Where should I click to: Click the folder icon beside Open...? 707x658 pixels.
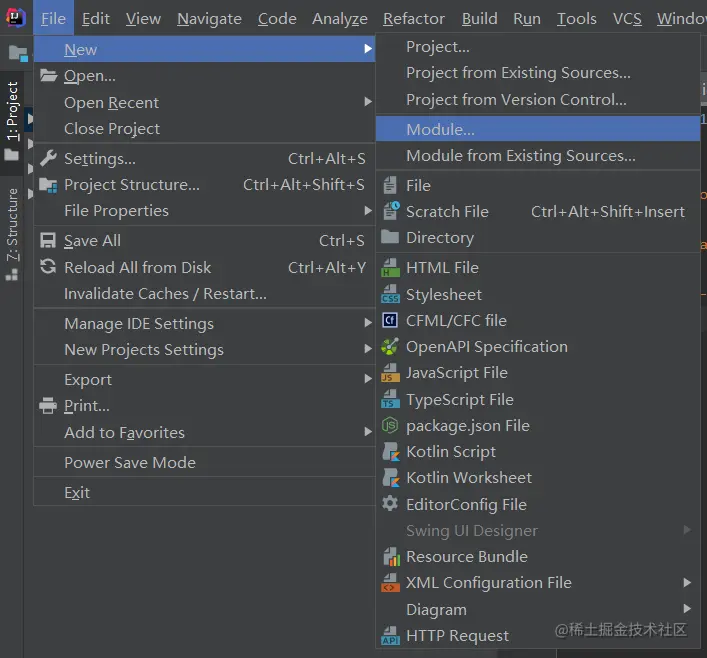[x=48, y=75]
